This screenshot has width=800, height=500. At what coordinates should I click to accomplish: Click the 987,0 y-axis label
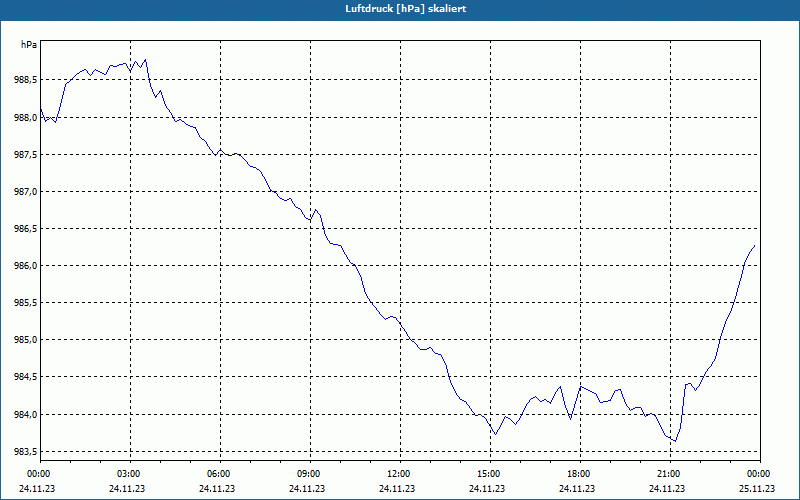pyautogui.click(x=25, y=192)
